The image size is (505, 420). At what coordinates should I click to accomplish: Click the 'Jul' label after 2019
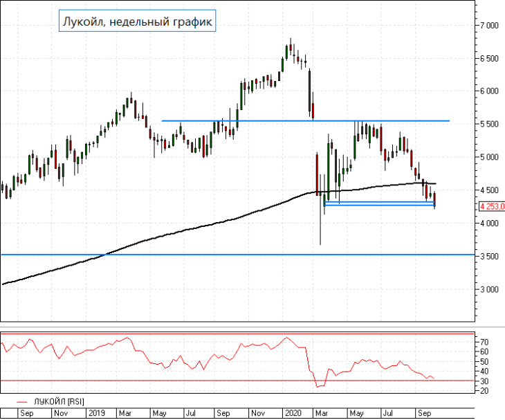point(191,413)
